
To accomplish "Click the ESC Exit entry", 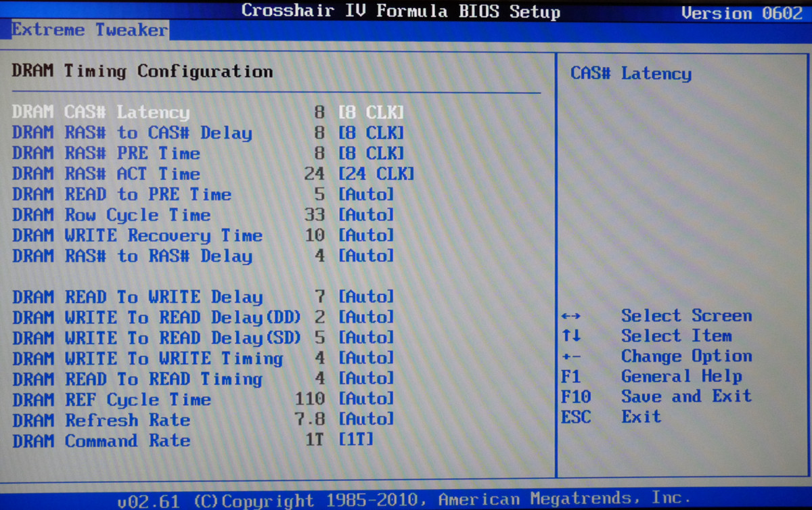I will click(x=610, y=417).
